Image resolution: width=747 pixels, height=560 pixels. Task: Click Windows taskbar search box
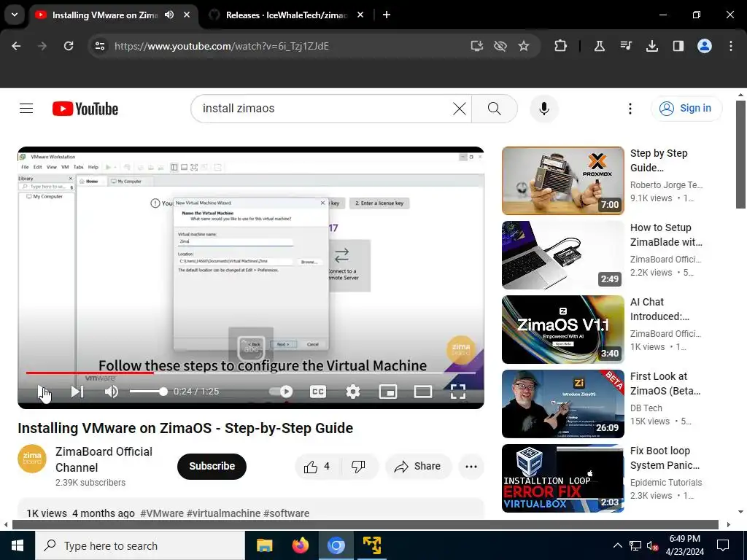point(139,545)
